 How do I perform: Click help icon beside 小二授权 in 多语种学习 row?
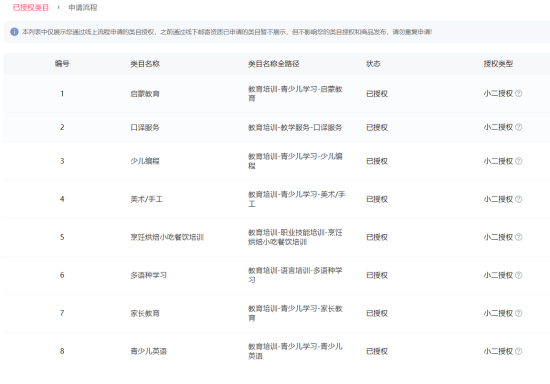518,275
